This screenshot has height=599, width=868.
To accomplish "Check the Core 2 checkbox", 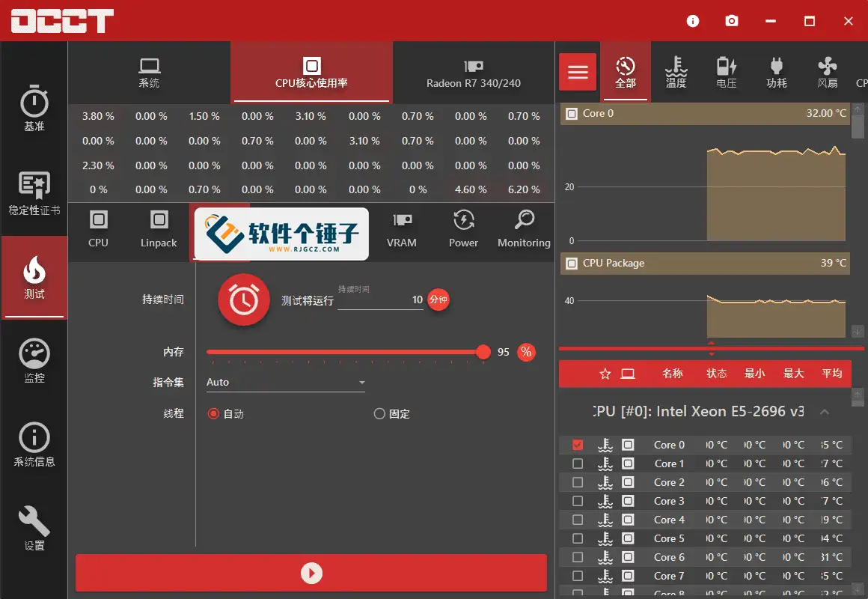I will 578,483.
